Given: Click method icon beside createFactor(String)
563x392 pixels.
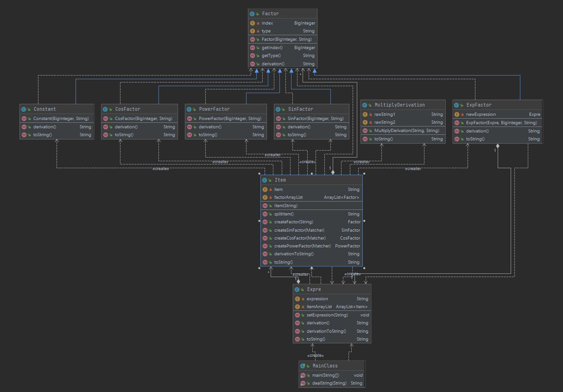Looking at the screenshot, I should pyautogui.click(x=265, y=222).
